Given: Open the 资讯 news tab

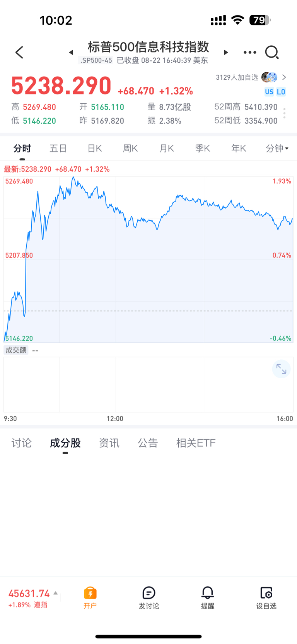Looking at the screenshot, I should click(109, 443).
